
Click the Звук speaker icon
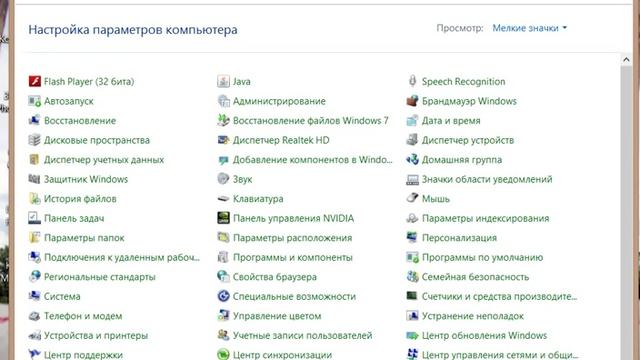tap(223, 179)
